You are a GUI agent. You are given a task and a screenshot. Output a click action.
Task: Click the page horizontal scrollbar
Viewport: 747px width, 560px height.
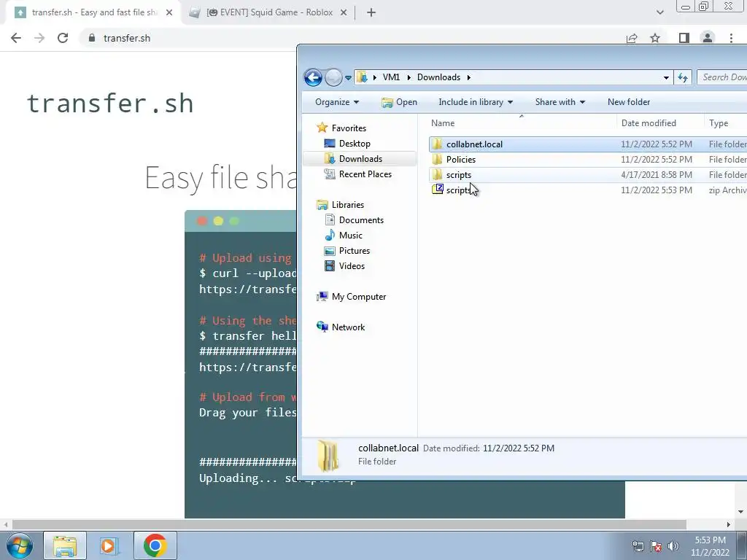coord(349,524)
